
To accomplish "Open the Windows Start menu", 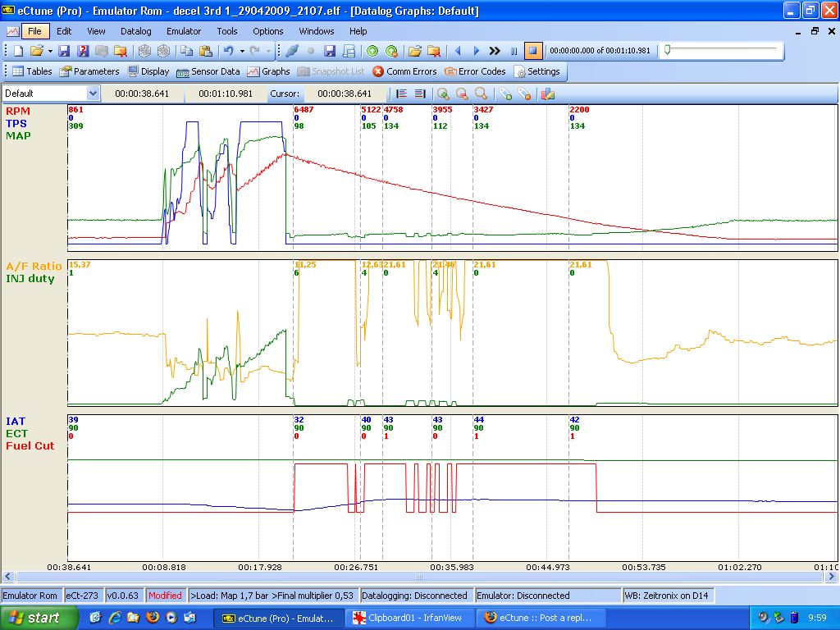I will click(39, 619).
